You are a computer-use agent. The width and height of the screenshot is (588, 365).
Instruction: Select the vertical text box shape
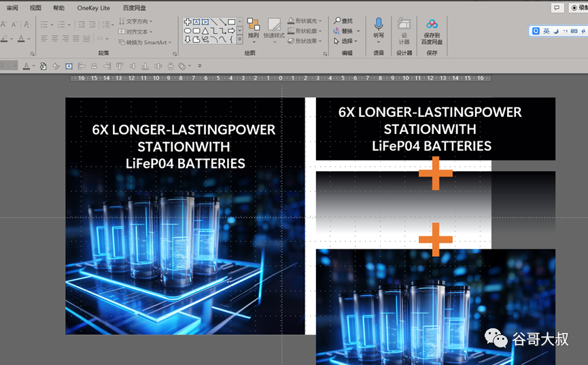(205, 22)
